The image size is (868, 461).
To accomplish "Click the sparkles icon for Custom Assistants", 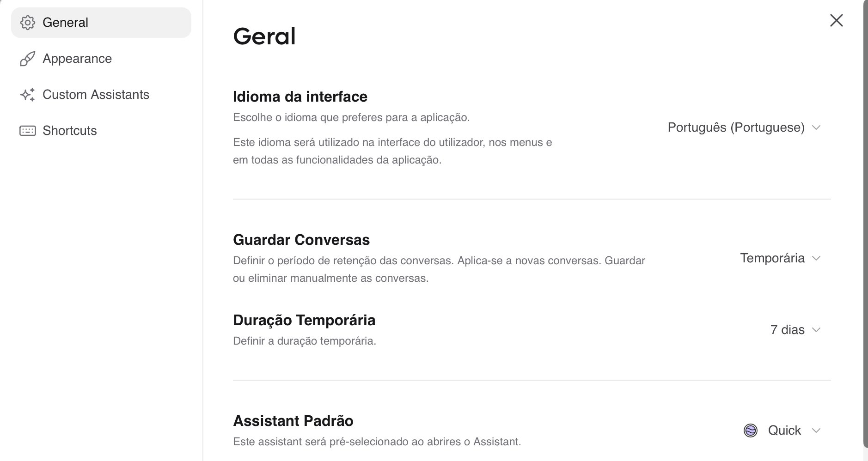I will click(28, 95).
